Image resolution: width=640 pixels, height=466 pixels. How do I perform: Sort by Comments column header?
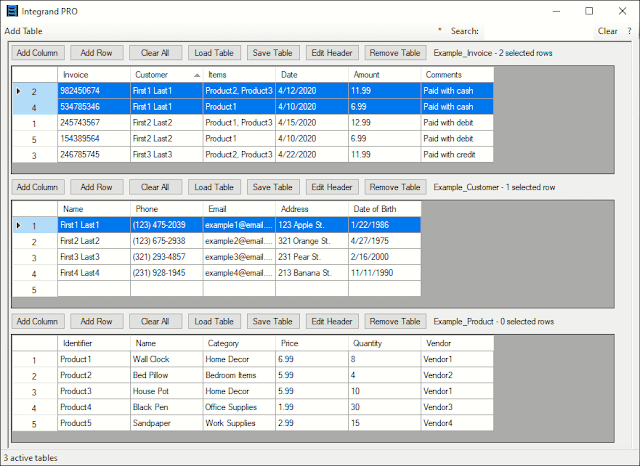(457, 75)
